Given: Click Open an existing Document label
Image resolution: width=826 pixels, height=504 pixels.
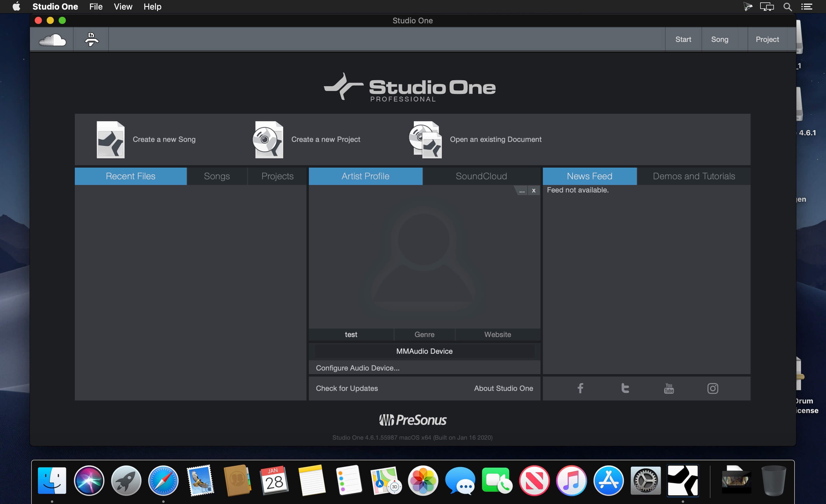Looking at the screenshot, I should [x=496, y=139].
